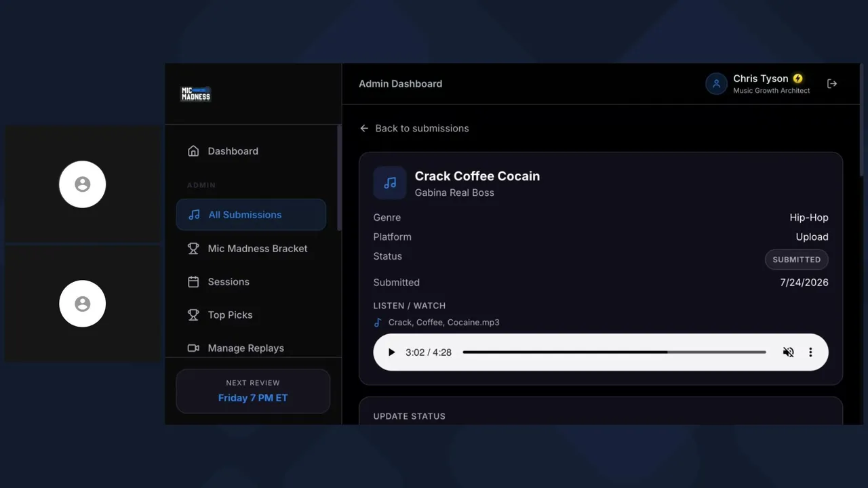Image resolution: width=868 pixels, height=488 pixels.
Task: Click the upper participant avatar thumbnail
Action: (83, 184)
